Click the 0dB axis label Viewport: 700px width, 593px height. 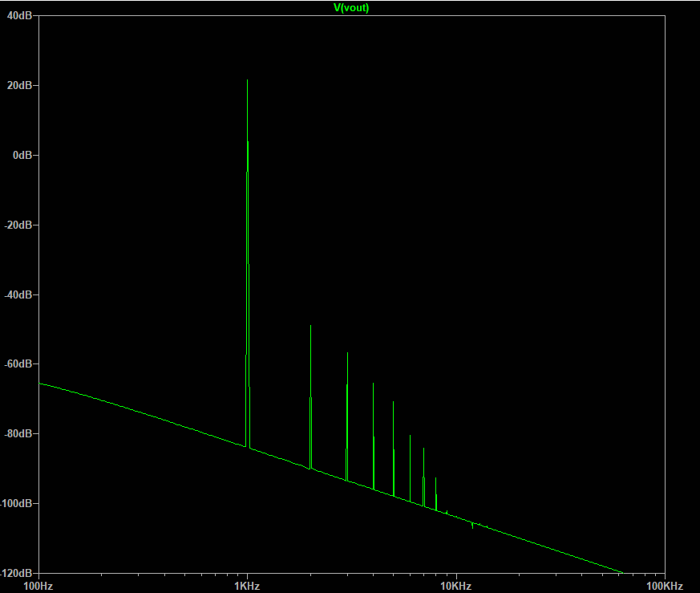click(22, 155)
